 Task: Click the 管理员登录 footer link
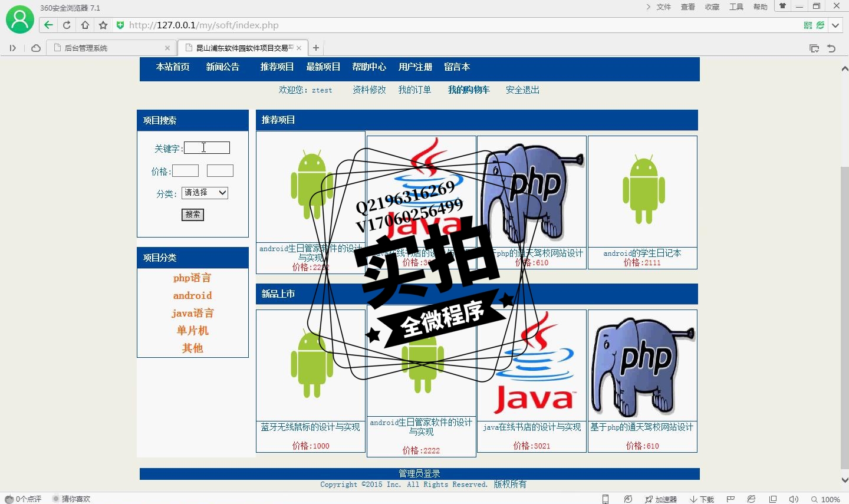[419, 474]
